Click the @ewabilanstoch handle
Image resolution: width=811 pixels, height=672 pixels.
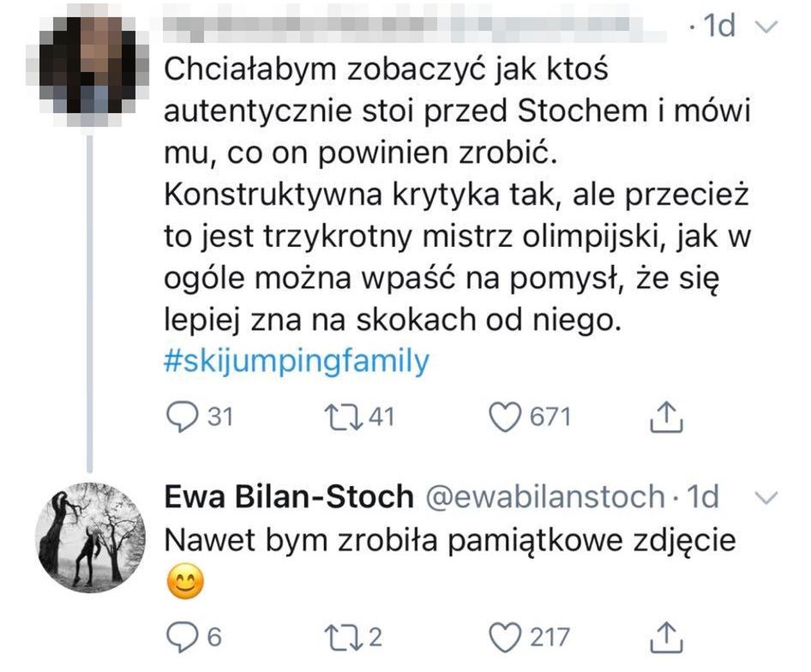[x=544, y=496]
